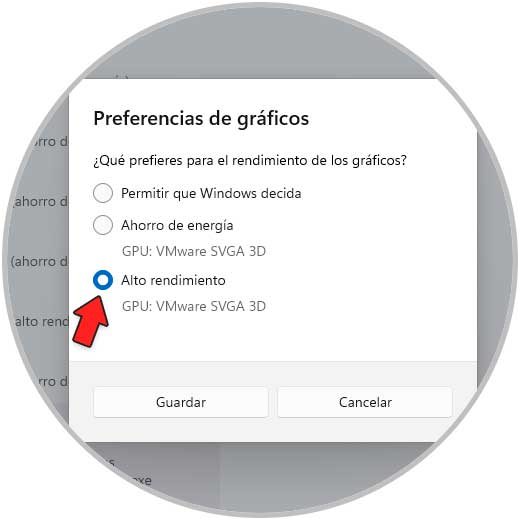Select the "Permitir que Windows decida" radio button

tap(103, 193)
